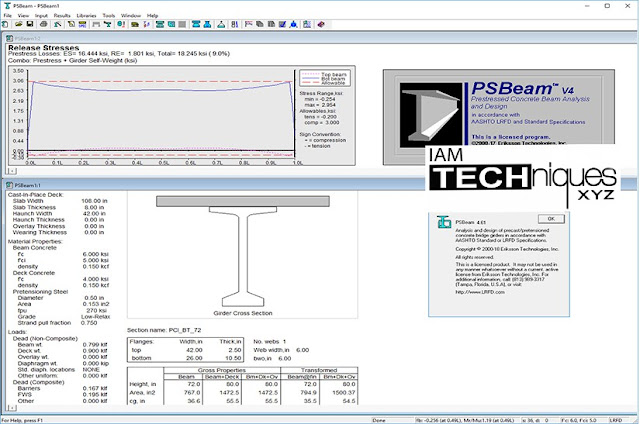The height and width of the screenshot is (424, 640).
Task: Click the bottom flange thickness value 10.50
Action: 233,358
